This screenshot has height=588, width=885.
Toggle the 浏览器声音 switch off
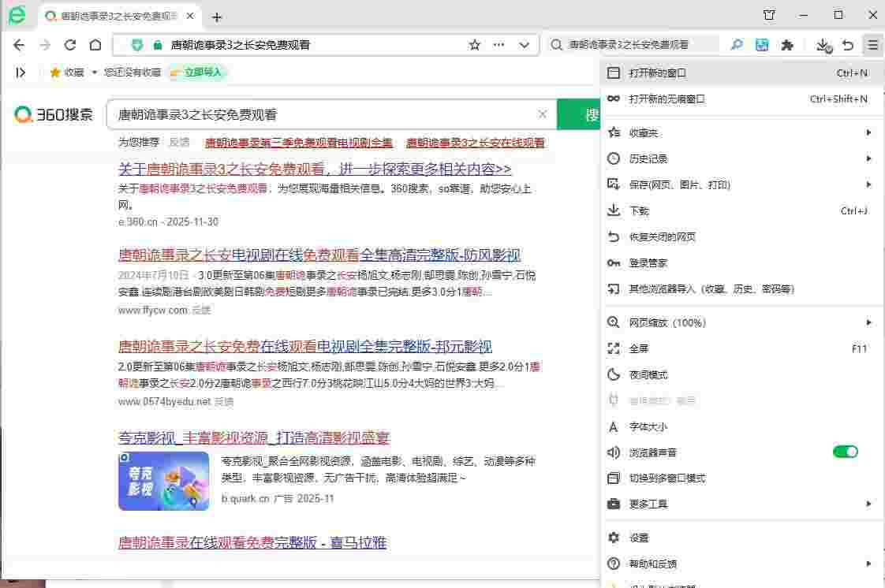click(x=845, y=452)
